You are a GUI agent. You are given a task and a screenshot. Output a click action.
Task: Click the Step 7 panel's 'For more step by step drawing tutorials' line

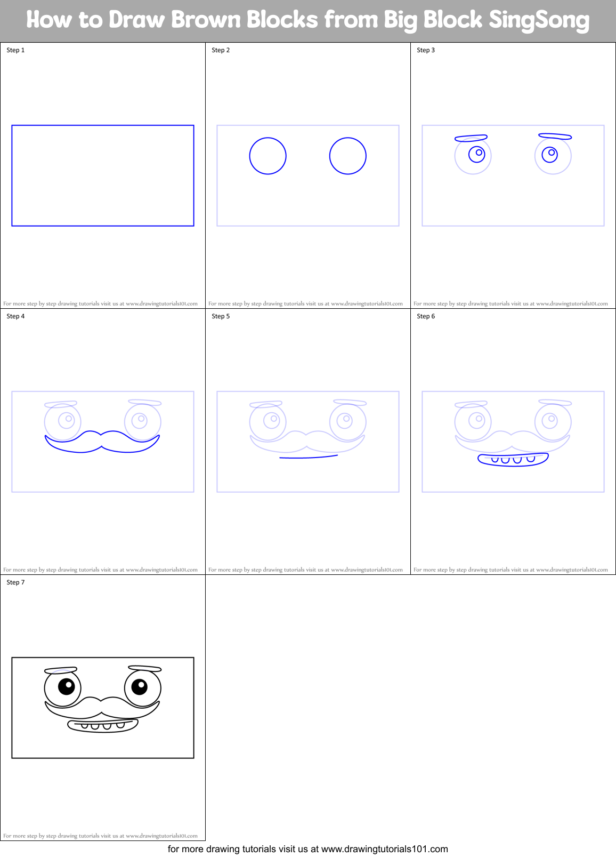(x=100, y=836)
